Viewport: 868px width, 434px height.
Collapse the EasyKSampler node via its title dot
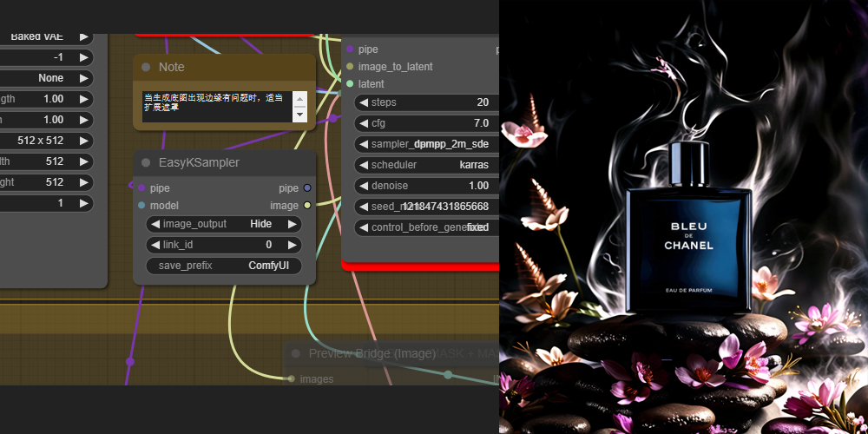click(146, 163)
